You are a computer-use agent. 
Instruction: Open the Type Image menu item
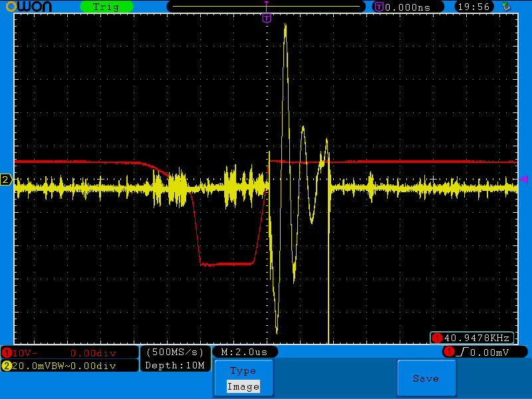click(243, 378)
